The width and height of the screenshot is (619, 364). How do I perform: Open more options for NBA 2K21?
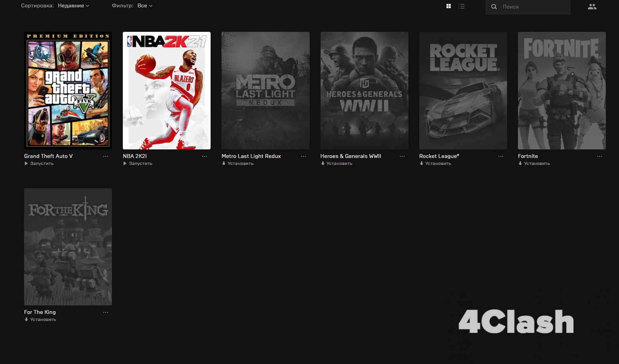[x=204, y=156]
